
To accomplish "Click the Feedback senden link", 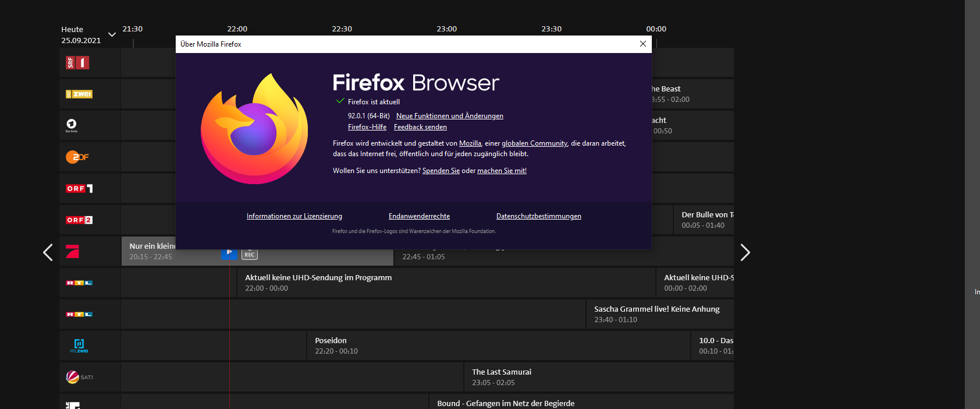I will coord(420,127).
